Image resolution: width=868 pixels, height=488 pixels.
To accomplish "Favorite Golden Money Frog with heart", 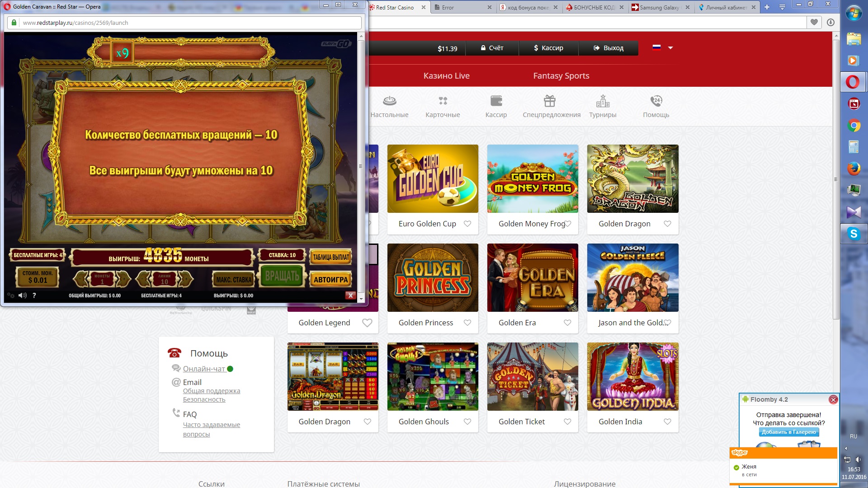I will (x=568, y=224).
